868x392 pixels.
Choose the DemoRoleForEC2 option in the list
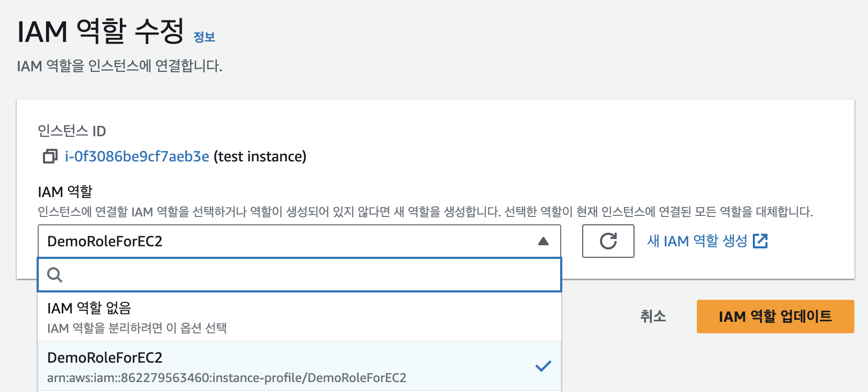coord(299,366)
